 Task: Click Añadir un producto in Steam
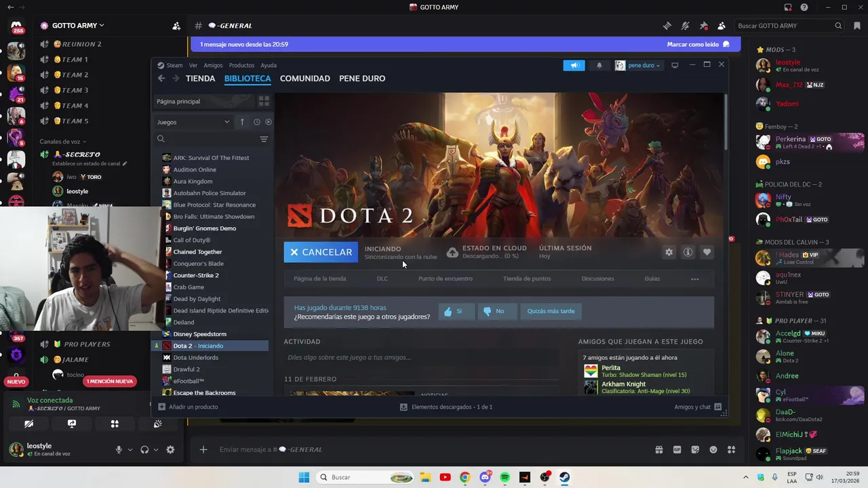(x=188, y=407)
